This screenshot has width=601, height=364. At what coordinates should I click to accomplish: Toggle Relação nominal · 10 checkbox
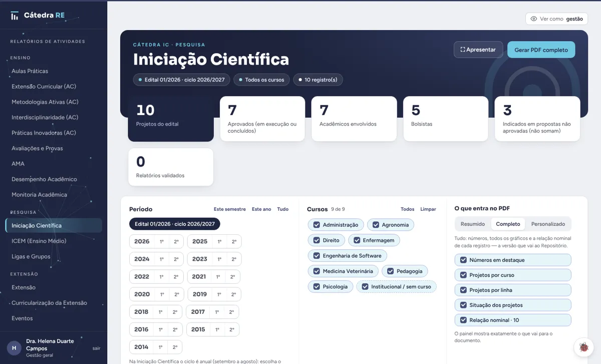pyautogui.click(x=463, y=320)
